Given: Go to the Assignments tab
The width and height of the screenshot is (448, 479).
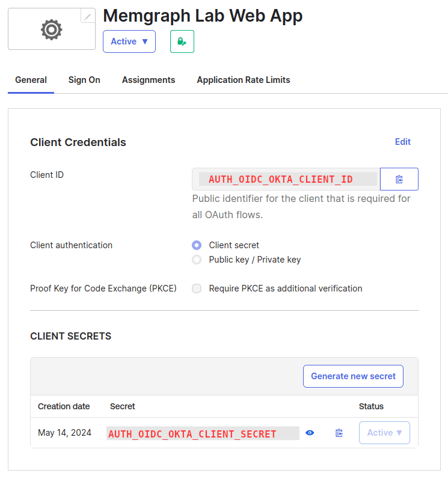Looking at the screenshot, I should [149, 80].
